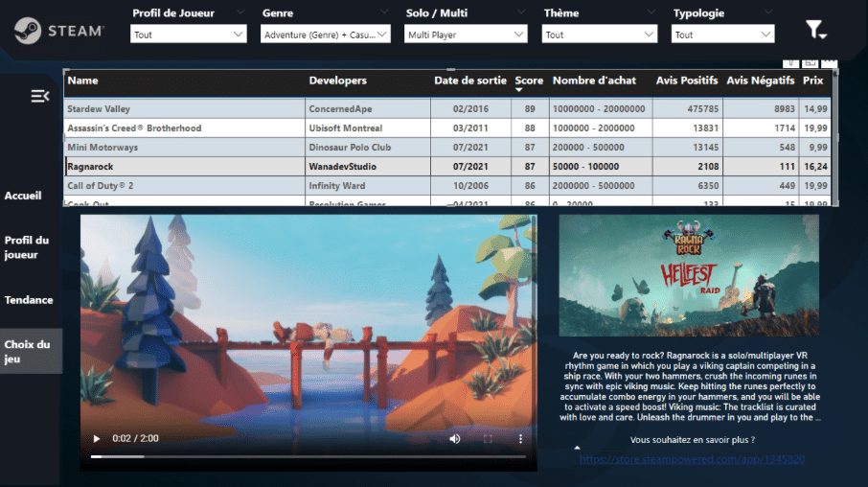
Task: Click the chevron above Typologie slicer header
Action: point(767,12)
